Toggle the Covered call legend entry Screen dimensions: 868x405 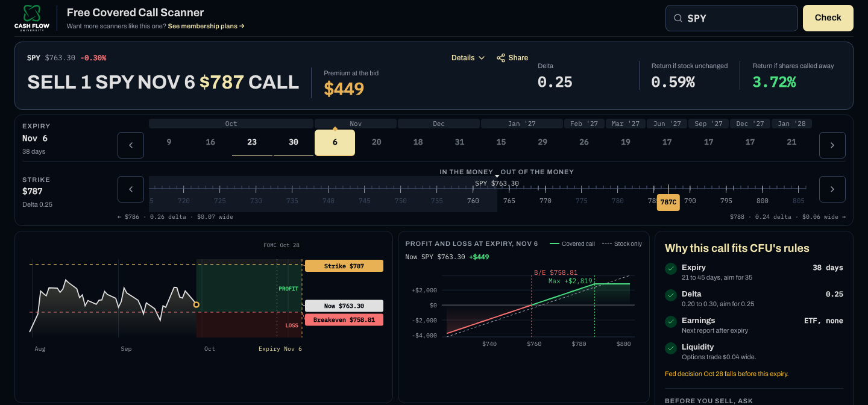click(x=572, y=243)
